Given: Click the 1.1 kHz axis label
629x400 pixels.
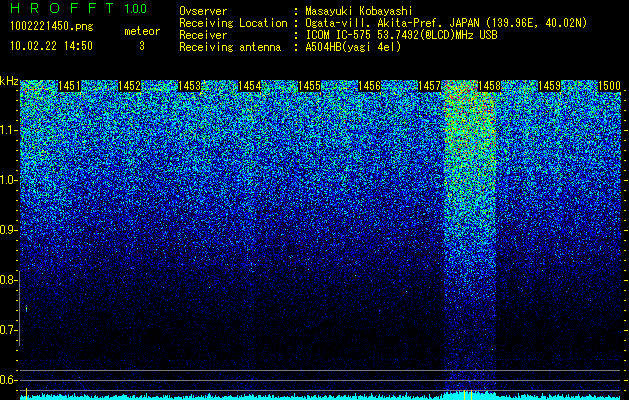Looking at the screenshot, I should coord(8,130).
